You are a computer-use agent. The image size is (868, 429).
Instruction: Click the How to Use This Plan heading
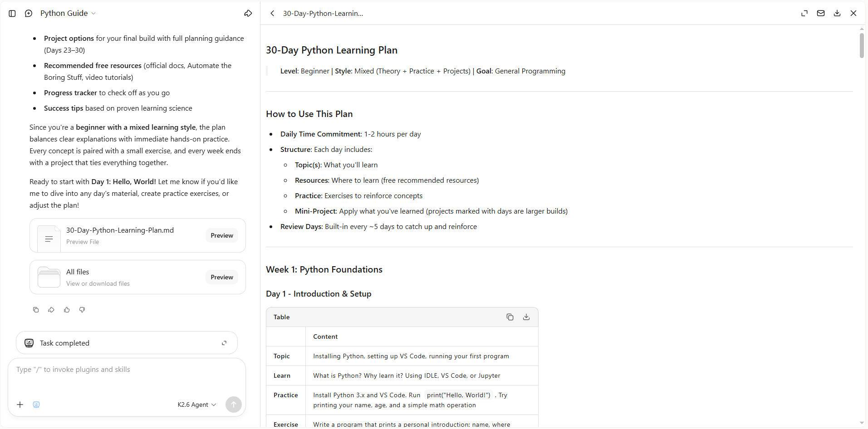309,114
